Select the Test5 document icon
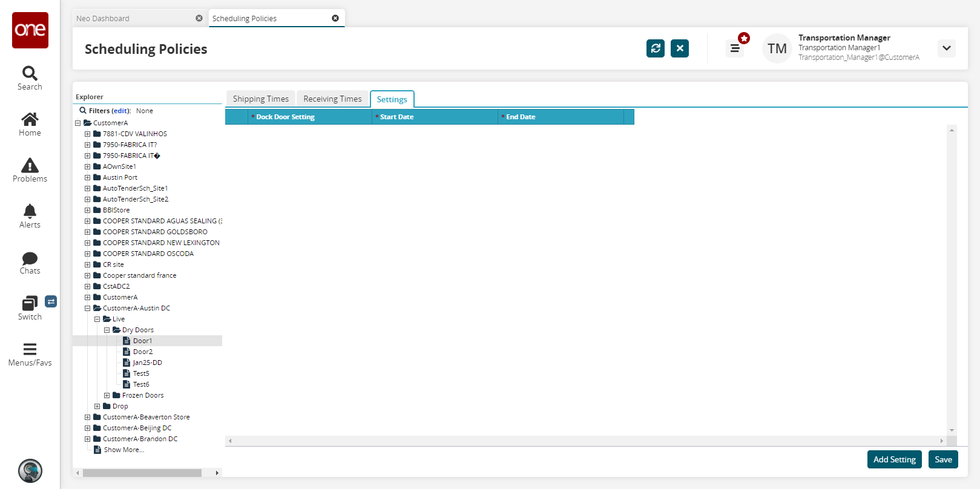Viewport: 980px width, 489px height. tap(127, 373)
